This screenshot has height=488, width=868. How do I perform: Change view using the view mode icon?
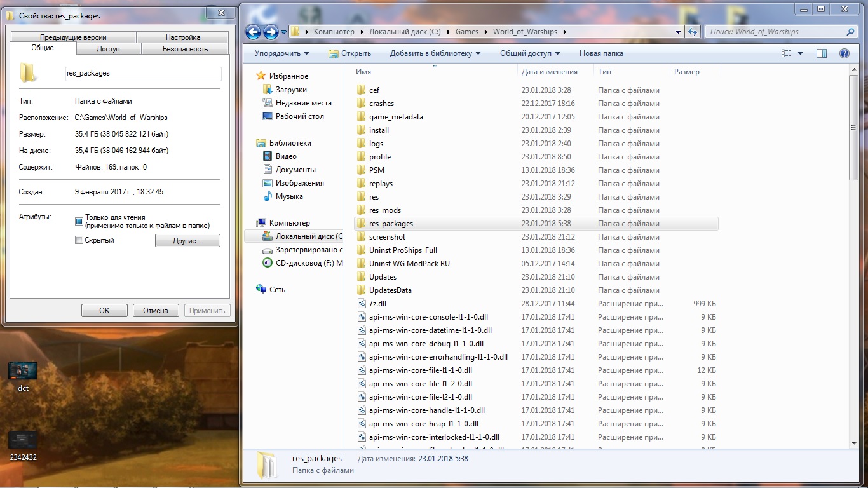click(x=787, y=53)
